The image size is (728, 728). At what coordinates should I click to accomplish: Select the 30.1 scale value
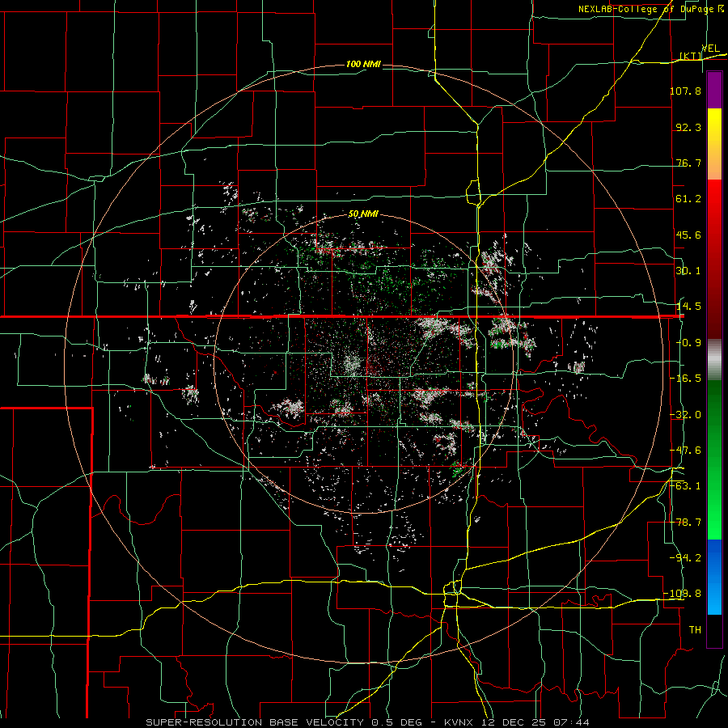pos(688,271)
